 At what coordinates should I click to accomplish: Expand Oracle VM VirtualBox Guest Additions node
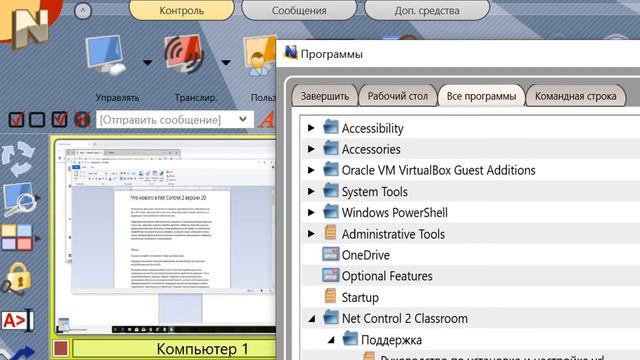point(311,170)
